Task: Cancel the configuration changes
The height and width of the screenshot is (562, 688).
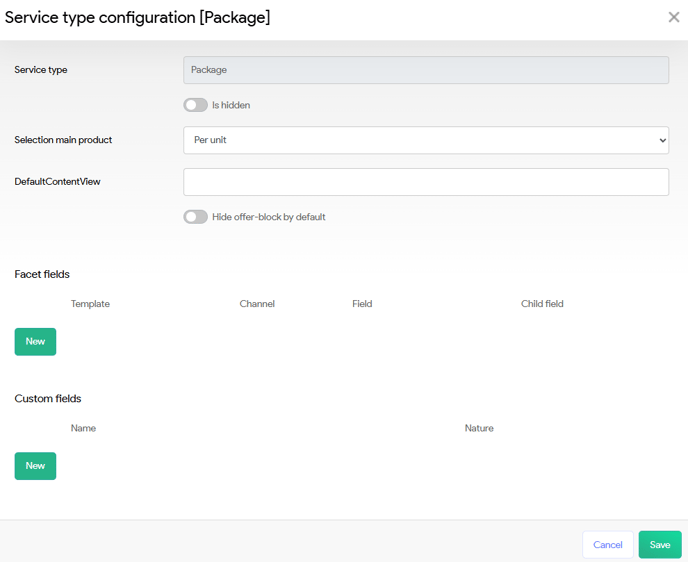Action: pos(607,545)
